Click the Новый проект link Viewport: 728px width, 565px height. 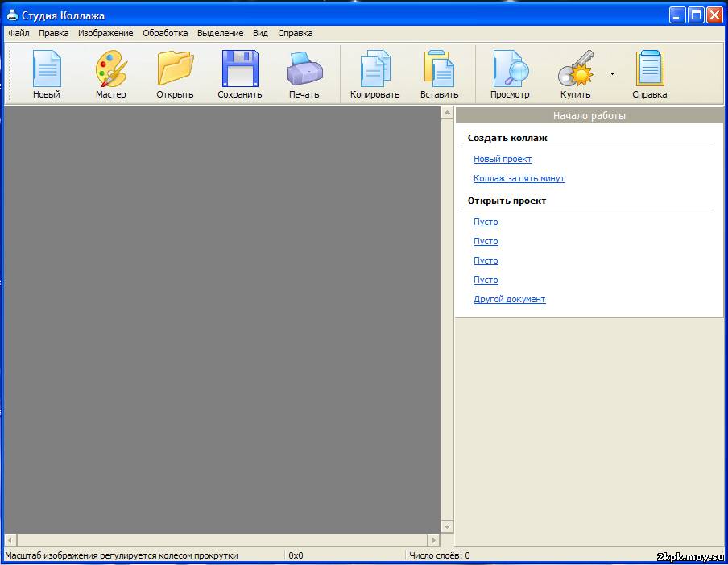pos(503,159)
